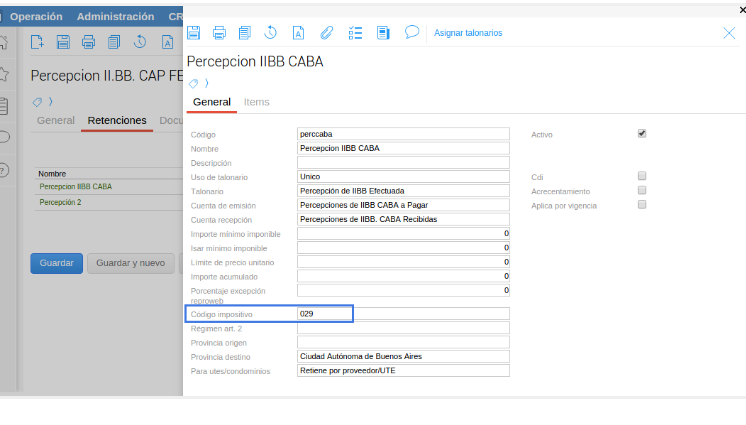Open the Administración menu
This screenshot has width=746, height=425.
click(x=115, y=17)
